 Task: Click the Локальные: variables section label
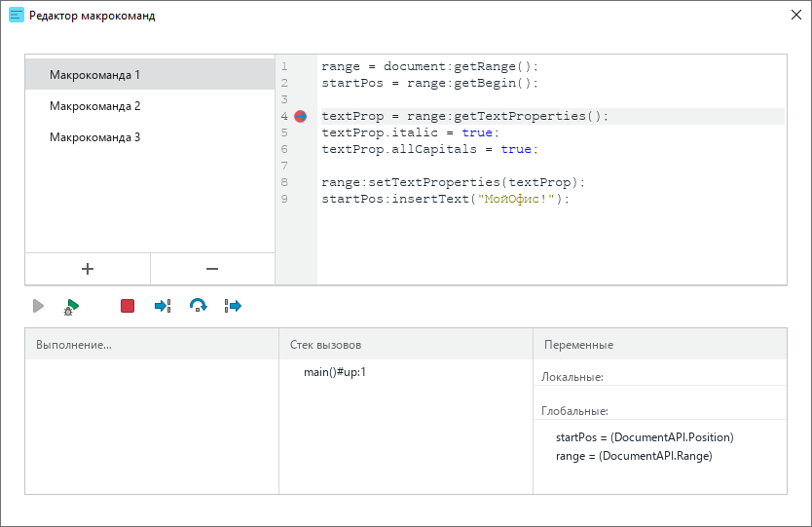572,377
